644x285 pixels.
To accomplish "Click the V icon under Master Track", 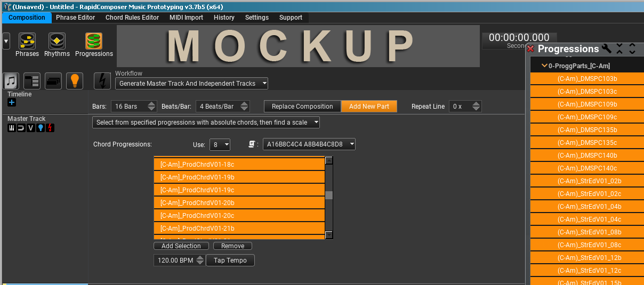I will (x=31, y=128).
